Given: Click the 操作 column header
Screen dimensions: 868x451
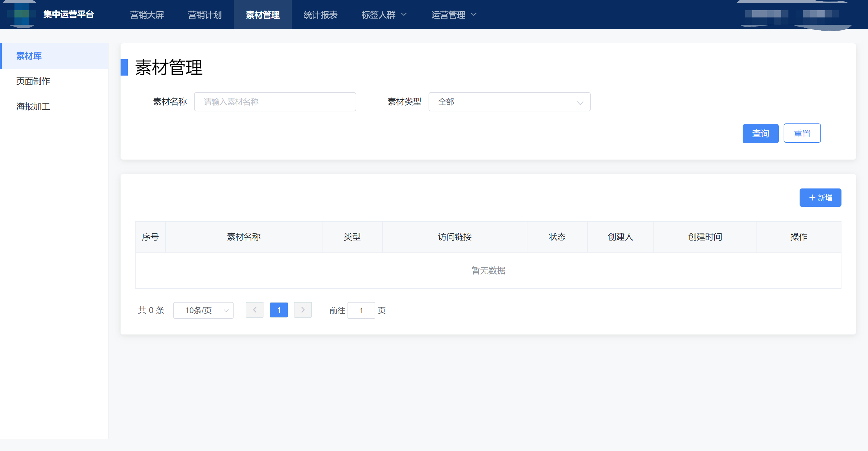Looking at the screenshot, I should point(799,237).
